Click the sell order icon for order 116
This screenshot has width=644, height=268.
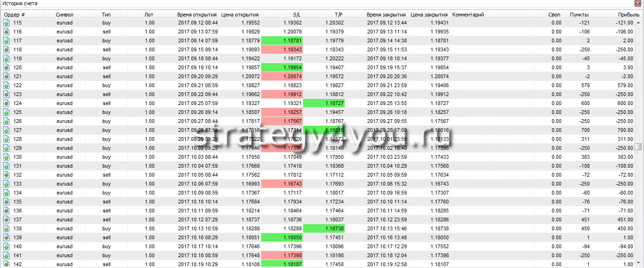pos(7,32)
